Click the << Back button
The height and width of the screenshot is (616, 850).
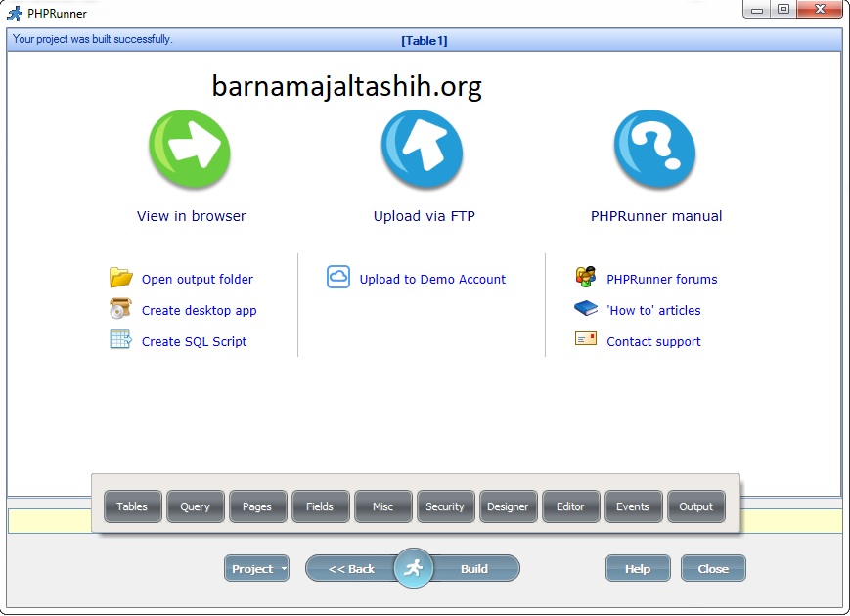click(351, 568)
